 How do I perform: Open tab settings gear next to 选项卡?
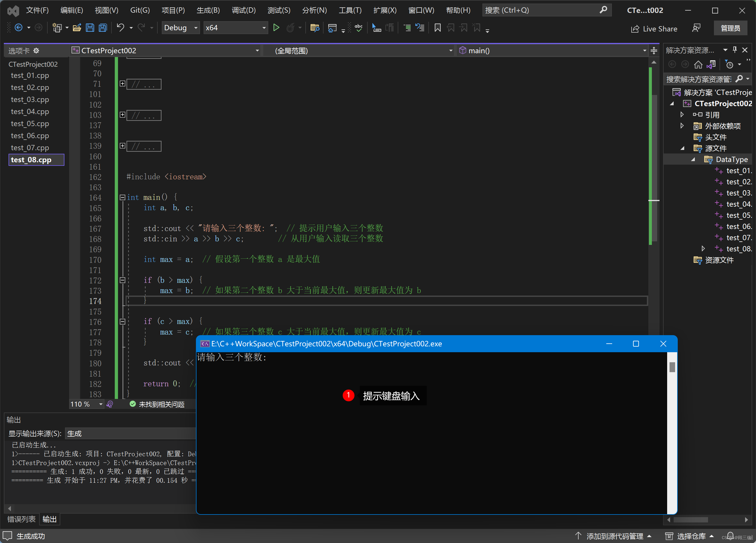pos(36,51)
